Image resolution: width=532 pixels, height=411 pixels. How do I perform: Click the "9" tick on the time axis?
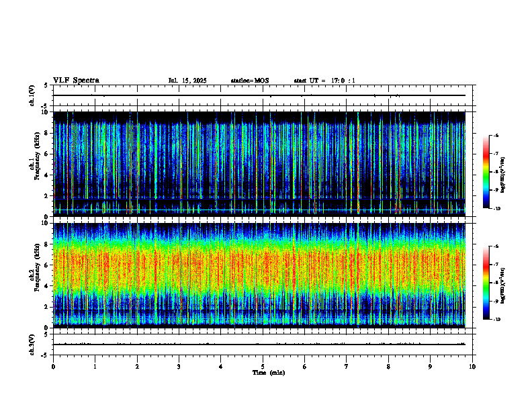click(x=430, y=367)
